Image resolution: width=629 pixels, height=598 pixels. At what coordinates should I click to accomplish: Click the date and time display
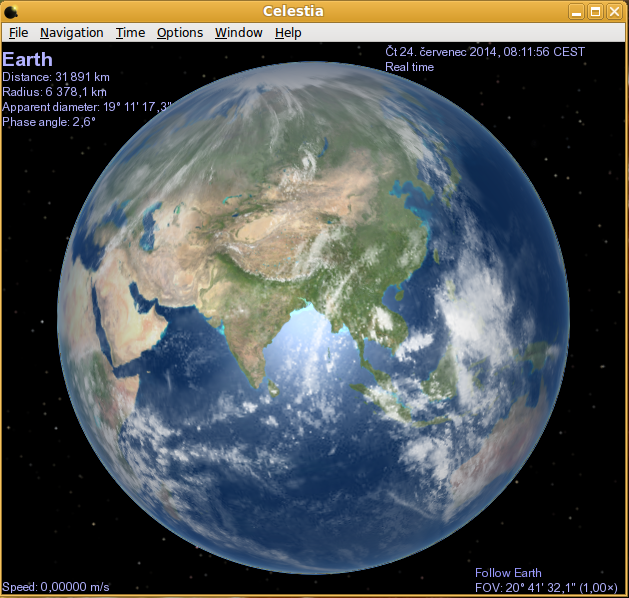(x=485, y=52)
